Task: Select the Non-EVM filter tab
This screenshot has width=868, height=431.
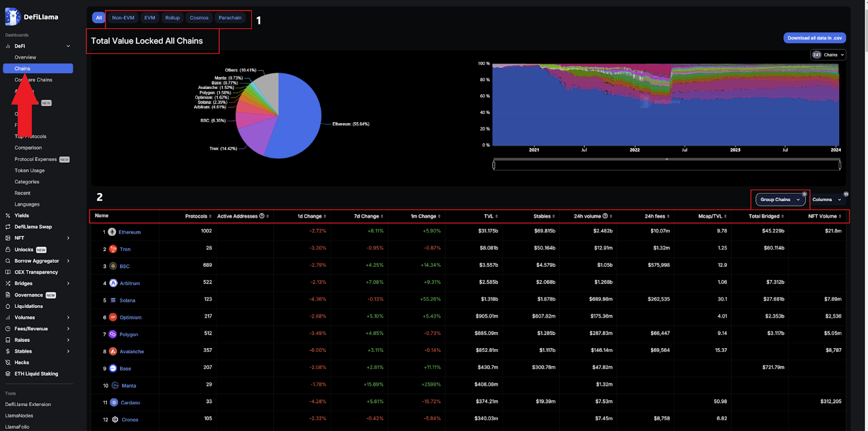Action: (123, 18)
